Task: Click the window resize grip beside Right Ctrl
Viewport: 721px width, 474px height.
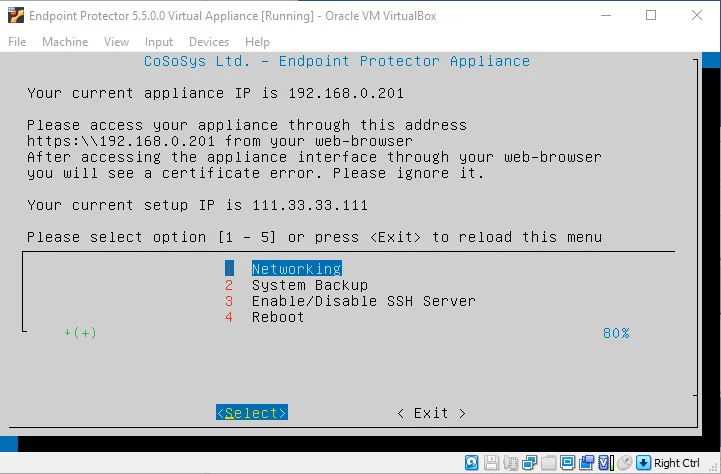Action: [x=714, y=467]
